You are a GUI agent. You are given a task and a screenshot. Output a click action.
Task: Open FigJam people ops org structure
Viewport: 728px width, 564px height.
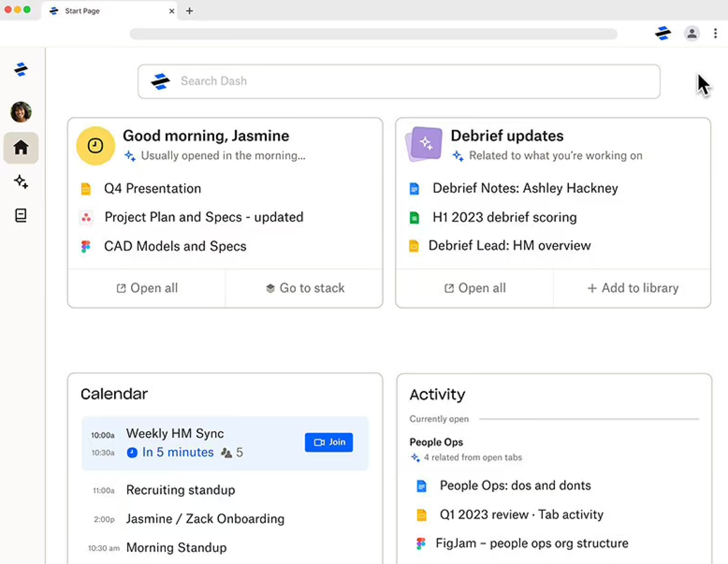click(x=531, y=543)
